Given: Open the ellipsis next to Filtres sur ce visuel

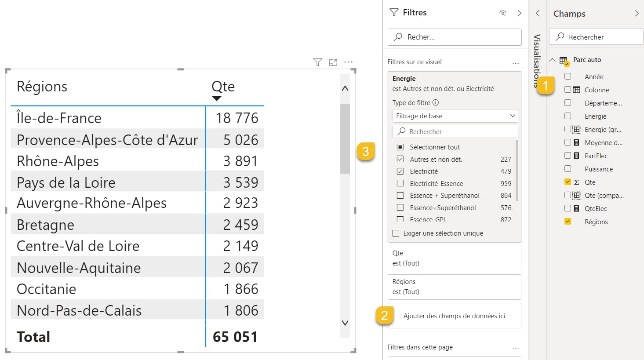Looking at the screenshot, I should click(x=516, y=63).
